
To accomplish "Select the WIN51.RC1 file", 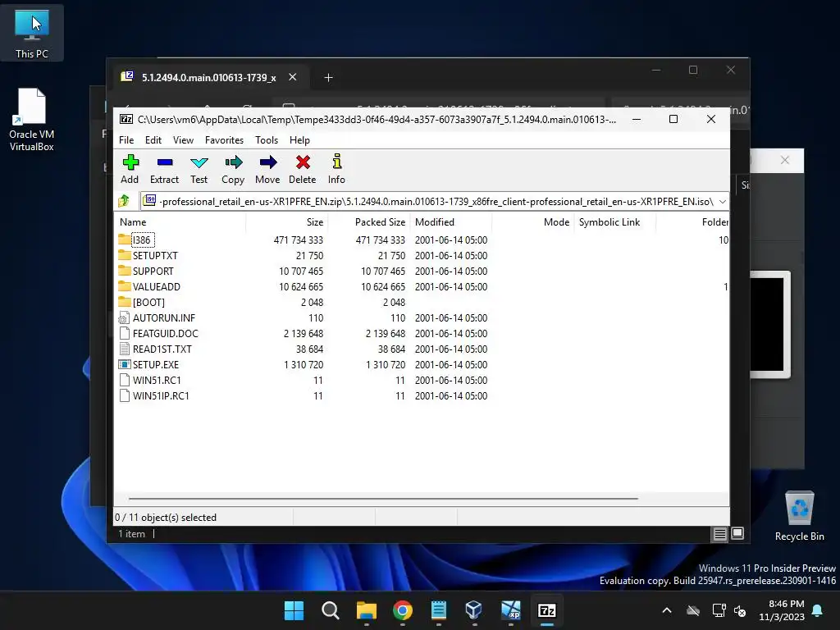I will click(149, 380).
